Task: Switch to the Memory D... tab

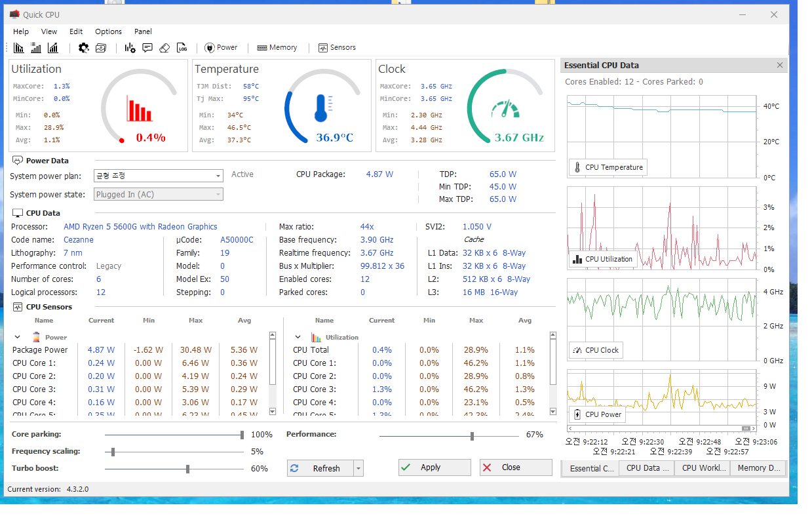Action: 758,468
